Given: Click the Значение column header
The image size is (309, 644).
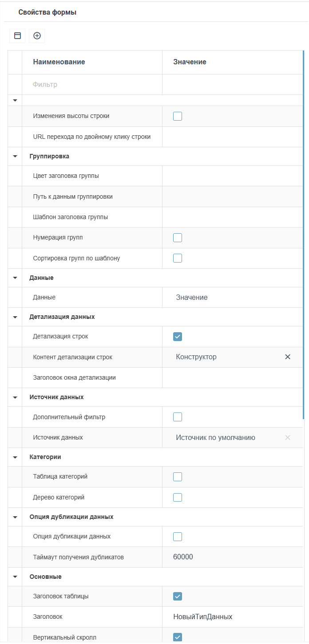Looking at the screenshot, I should pyautogui.click(x=190, y=62).
